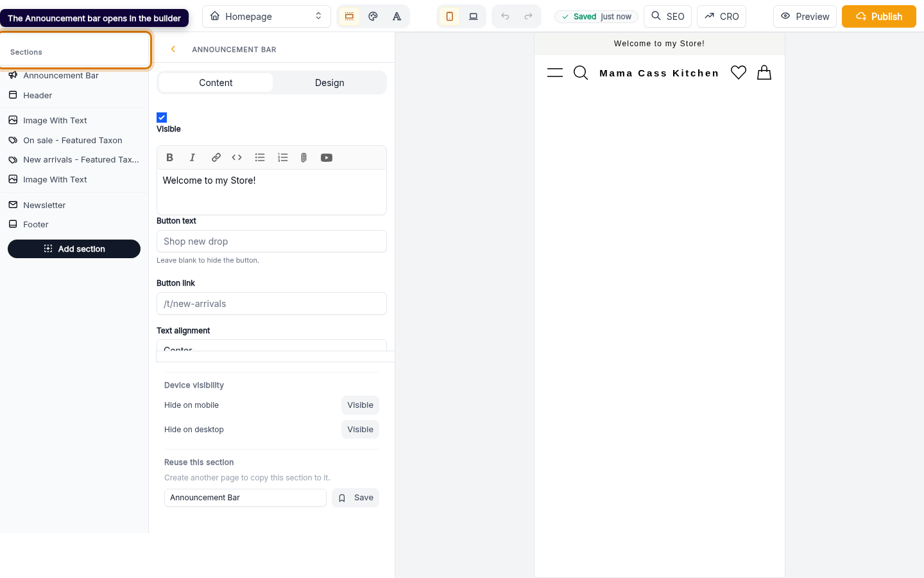Select Announcement Bar in sections list
924x578 pixels.
tap(74, 76)
